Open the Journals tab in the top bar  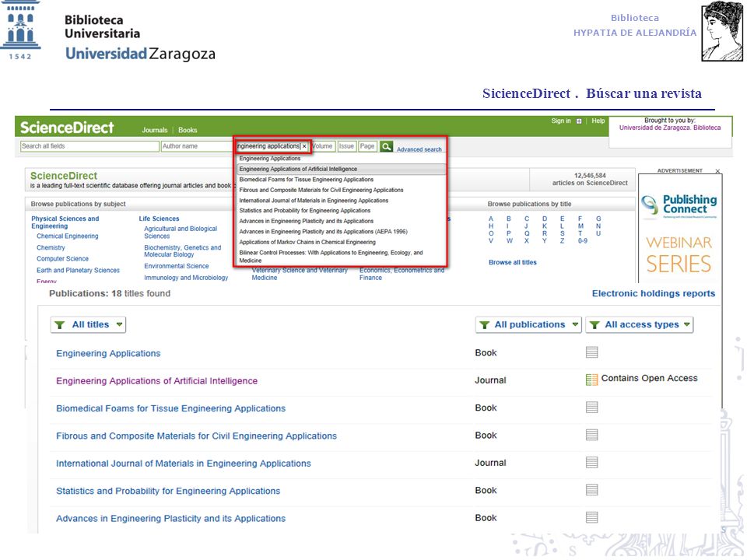click(155, 130)
